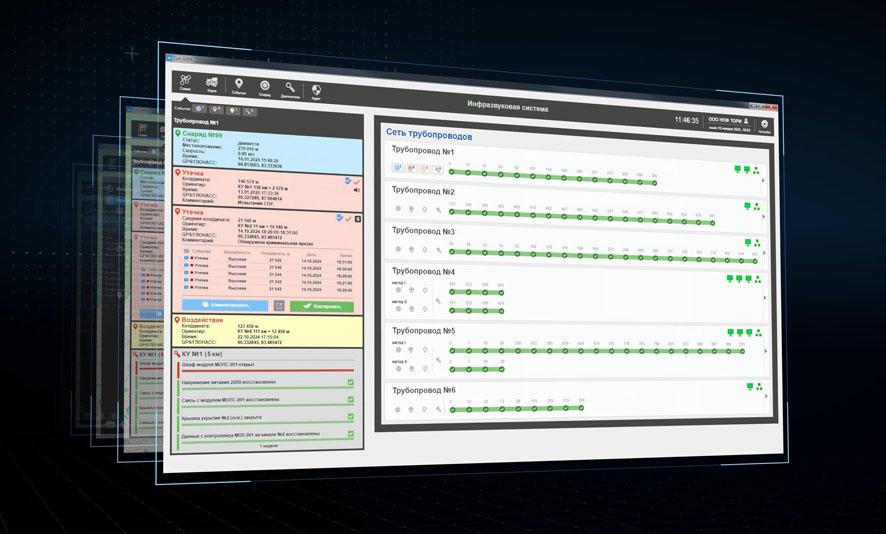Select the first blue event filter tab
886x534 pixels.
200,109
